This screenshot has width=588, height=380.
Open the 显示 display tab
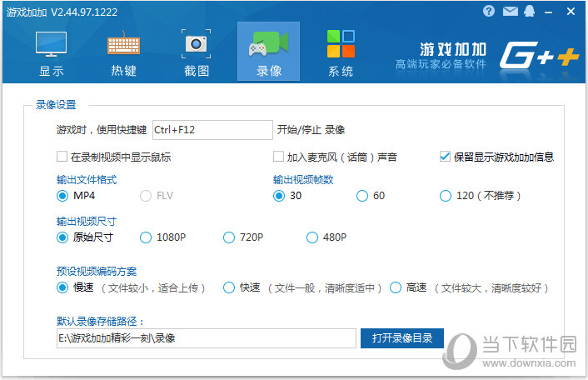point(51,52)
